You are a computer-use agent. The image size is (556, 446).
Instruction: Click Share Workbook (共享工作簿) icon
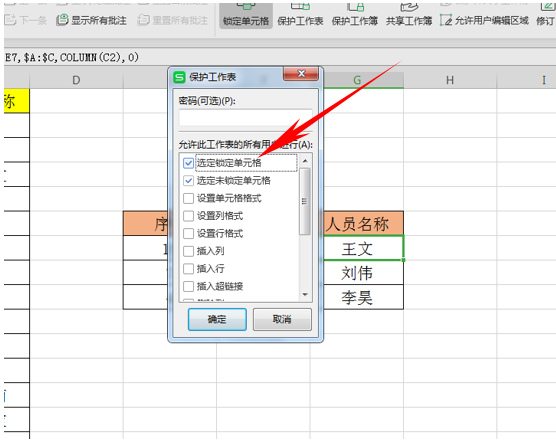click(x=409, y=6)
